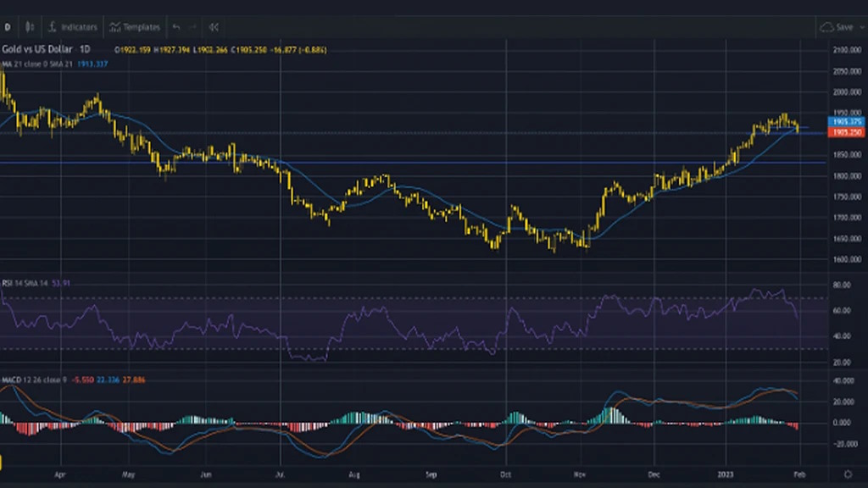Click the Oct label on time axis

505,474
